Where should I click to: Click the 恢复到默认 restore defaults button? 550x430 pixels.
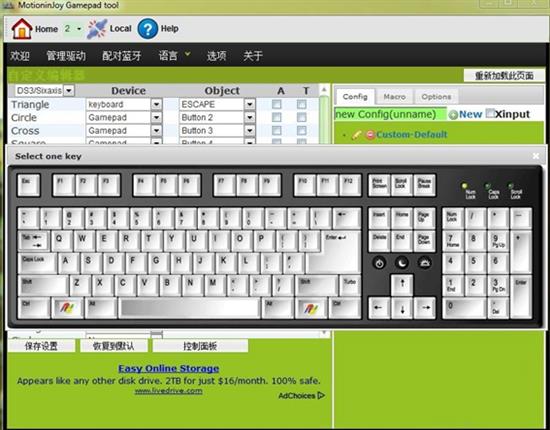coord(113,346)
